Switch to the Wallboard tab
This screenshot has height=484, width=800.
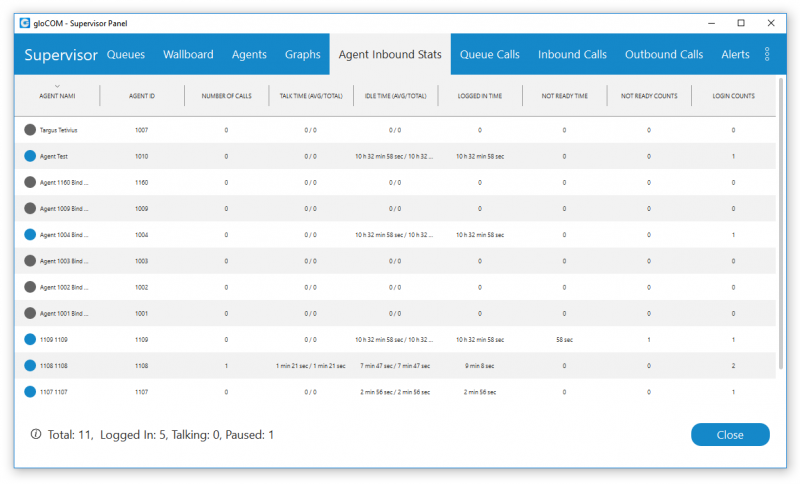click(188, 55)
